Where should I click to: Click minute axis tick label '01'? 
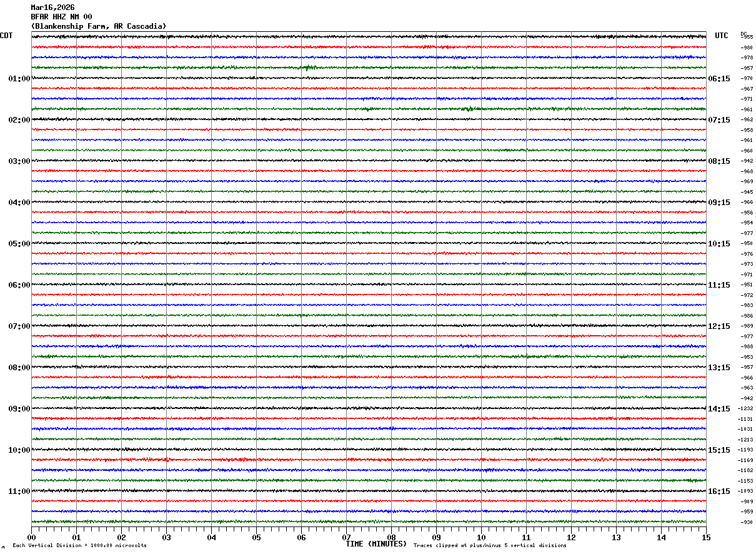click(x=76, y=537)
